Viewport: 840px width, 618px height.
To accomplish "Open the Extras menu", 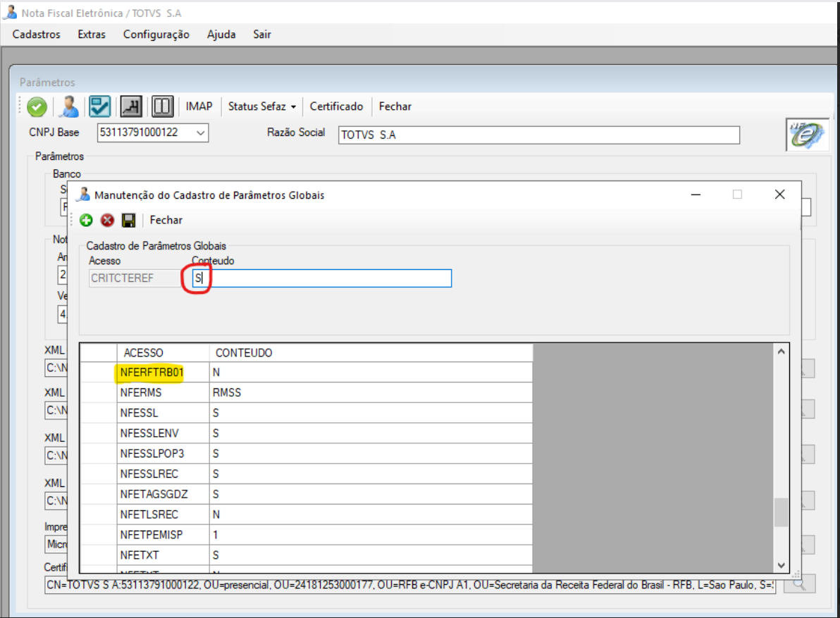I will tap(92, 35).
